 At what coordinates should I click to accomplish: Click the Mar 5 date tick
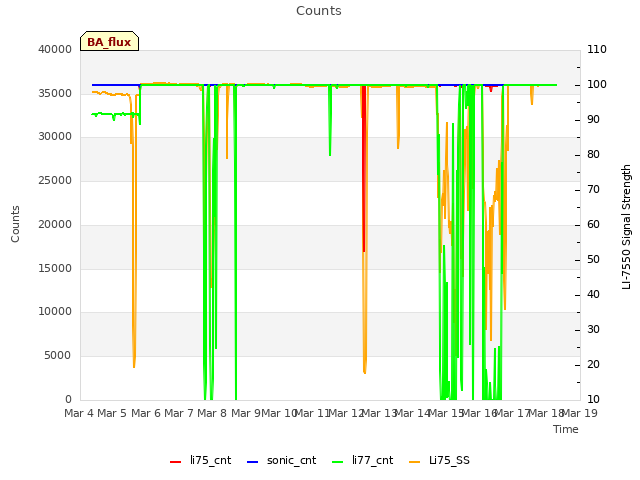tap(112, 413)
